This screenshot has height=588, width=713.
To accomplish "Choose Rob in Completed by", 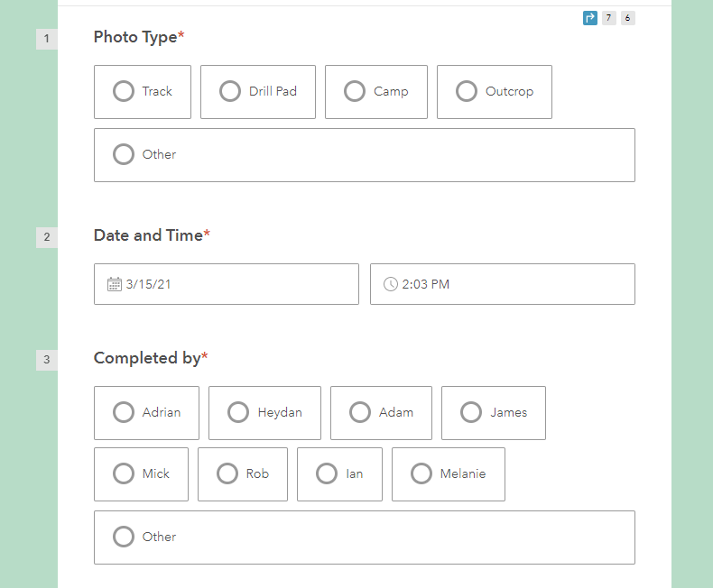I will pyautogui.click(x=243, y=474).
